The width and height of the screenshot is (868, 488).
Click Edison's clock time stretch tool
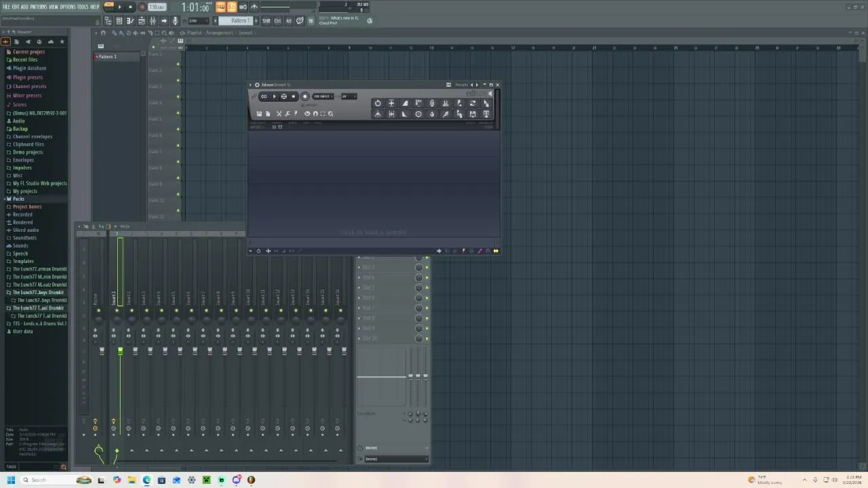418,115
